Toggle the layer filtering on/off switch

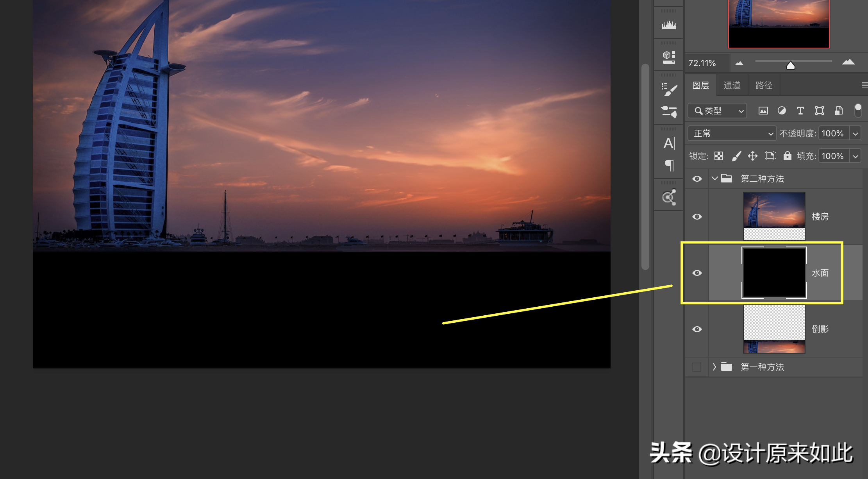[x=858, y=111]
